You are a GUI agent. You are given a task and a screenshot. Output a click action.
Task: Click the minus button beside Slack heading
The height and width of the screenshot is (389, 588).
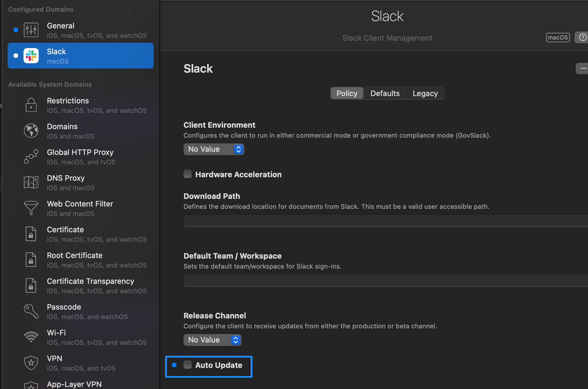[583, 69]
